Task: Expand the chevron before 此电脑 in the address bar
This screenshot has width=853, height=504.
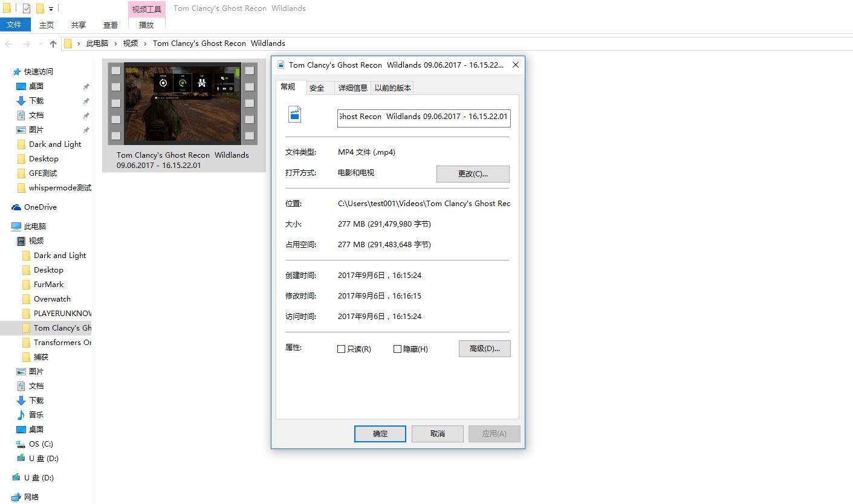Action: (79, 44)
